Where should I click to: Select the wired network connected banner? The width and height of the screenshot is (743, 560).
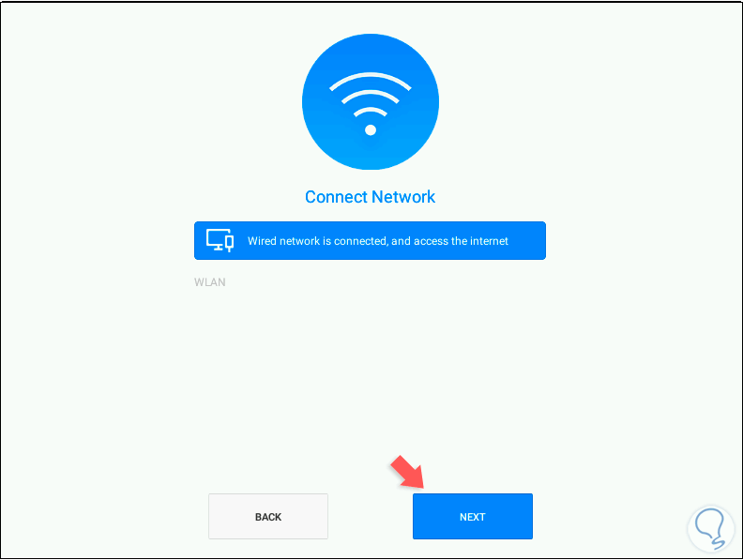tap(370, 241)
